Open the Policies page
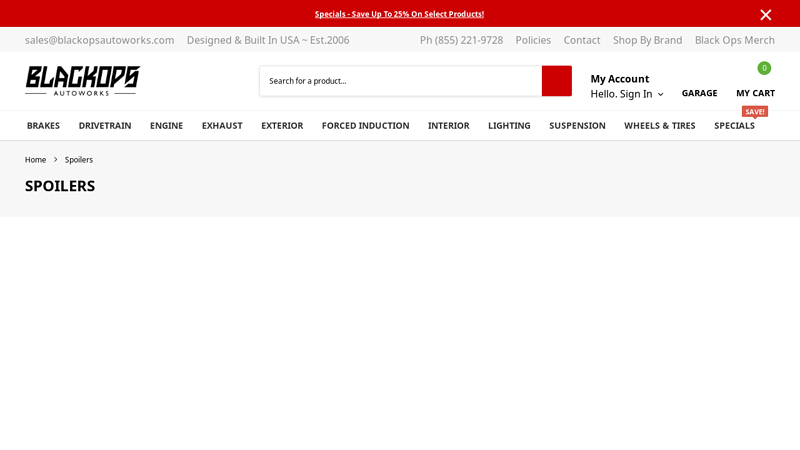This screenshot has height=450, width=800. click(533, 40)
